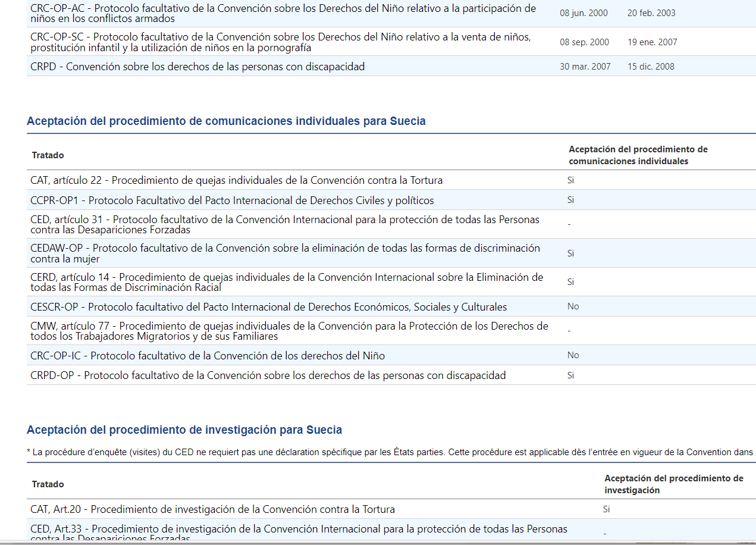Click the Si value for CAT, artículo 22
The image size is (756, 545).
tap(570, 180)
